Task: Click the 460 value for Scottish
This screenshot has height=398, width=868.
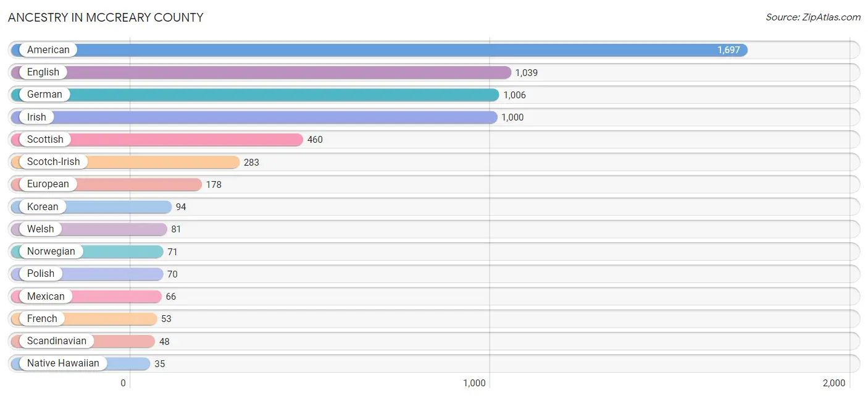Action: pos(315,140)
